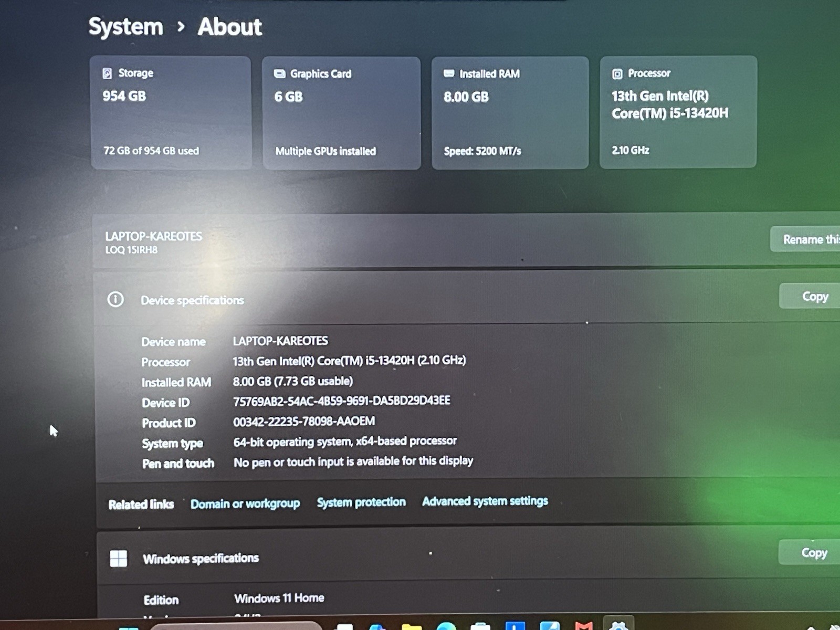Click the Rename this PC button

click(x=806, y=239)
